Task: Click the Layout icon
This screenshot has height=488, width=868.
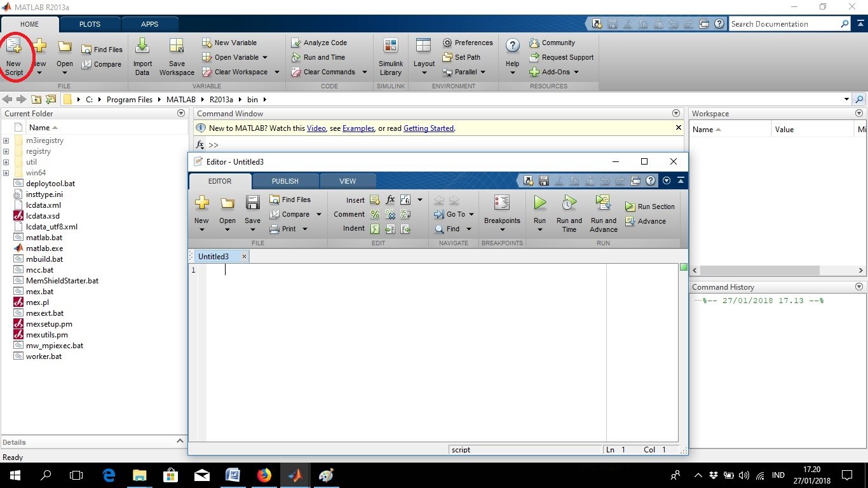Action: (424, 46)
